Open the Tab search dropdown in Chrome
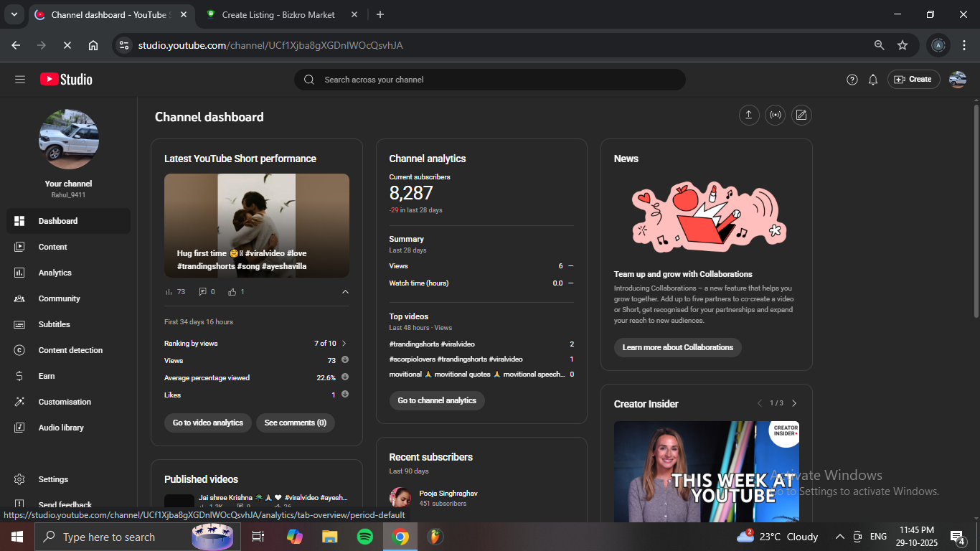The height and width of the screenshot is (551, 980). click(14, 14)
